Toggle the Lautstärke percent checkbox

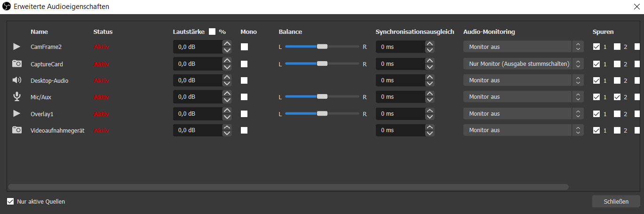point(212,32)
